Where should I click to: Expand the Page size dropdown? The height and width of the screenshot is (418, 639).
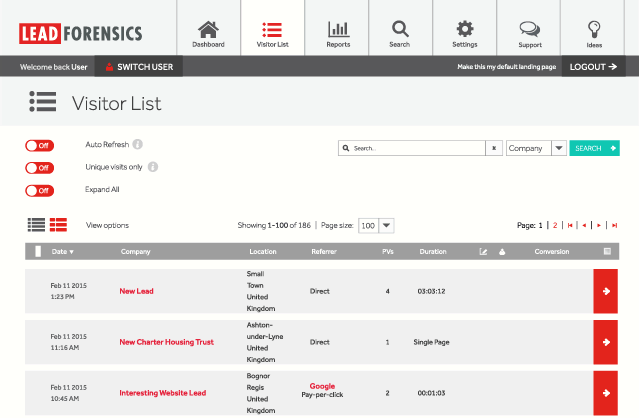[387, 226]
